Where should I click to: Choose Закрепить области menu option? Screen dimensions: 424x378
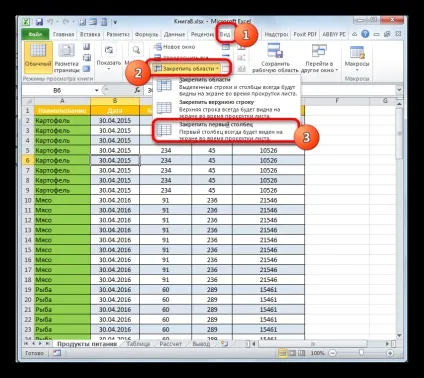pyautogui.click(x=227, y=87)
